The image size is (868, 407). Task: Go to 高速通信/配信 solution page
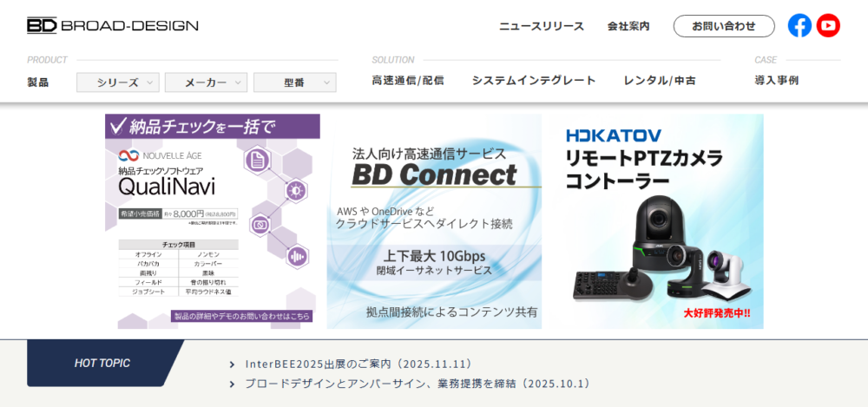pyautogui.click(x=408, y=81)
